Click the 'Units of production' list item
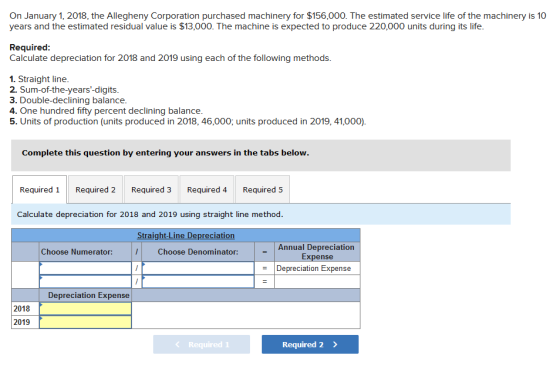Viewport: 560px width, 376px height. 188,121
